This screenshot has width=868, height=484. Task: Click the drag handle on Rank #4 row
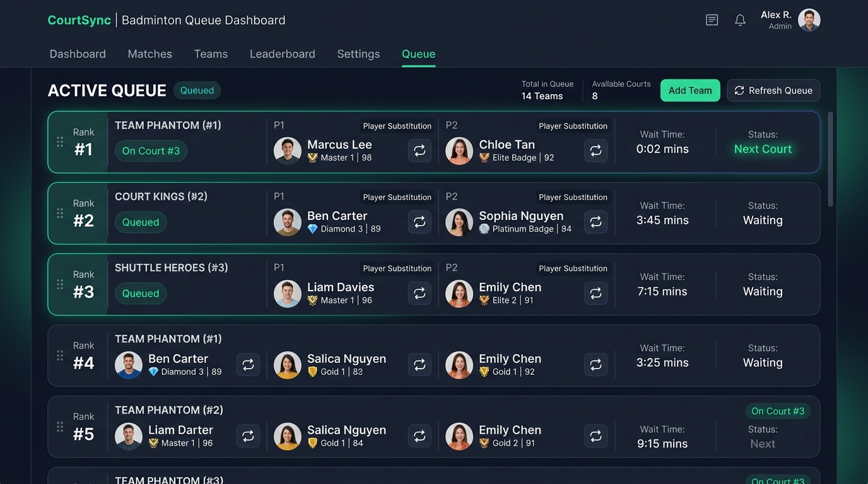(60, 355)
